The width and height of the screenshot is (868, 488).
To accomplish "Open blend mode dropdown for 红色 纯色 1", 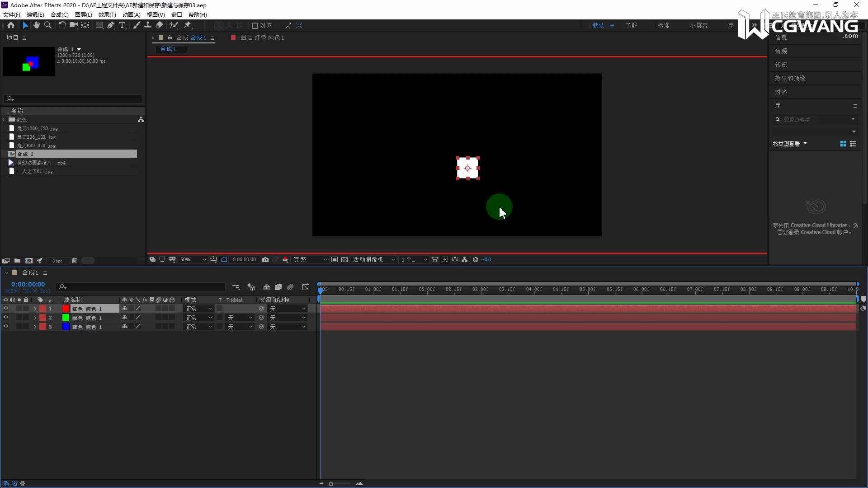I will click(x=199, y=309).
